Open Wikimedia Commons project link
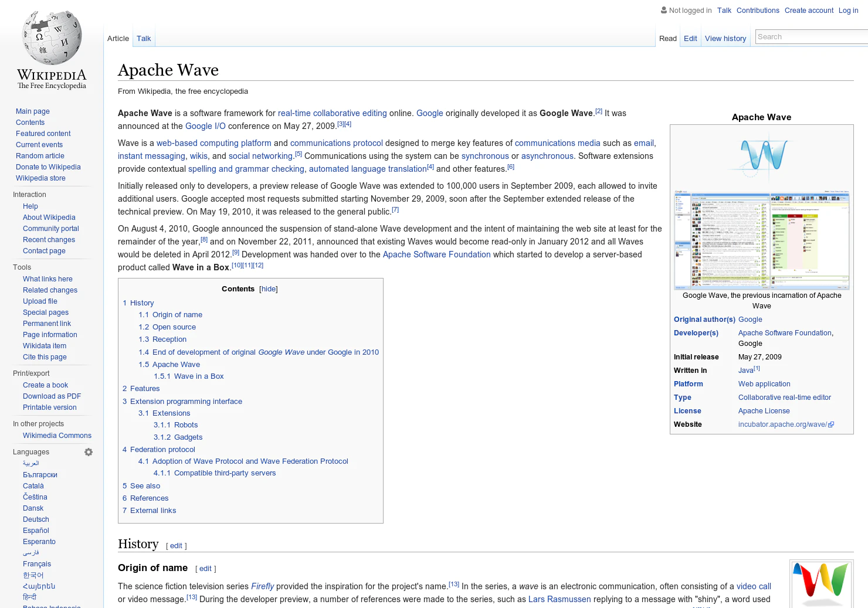The image size is (868, 608). tap(57, 436)
